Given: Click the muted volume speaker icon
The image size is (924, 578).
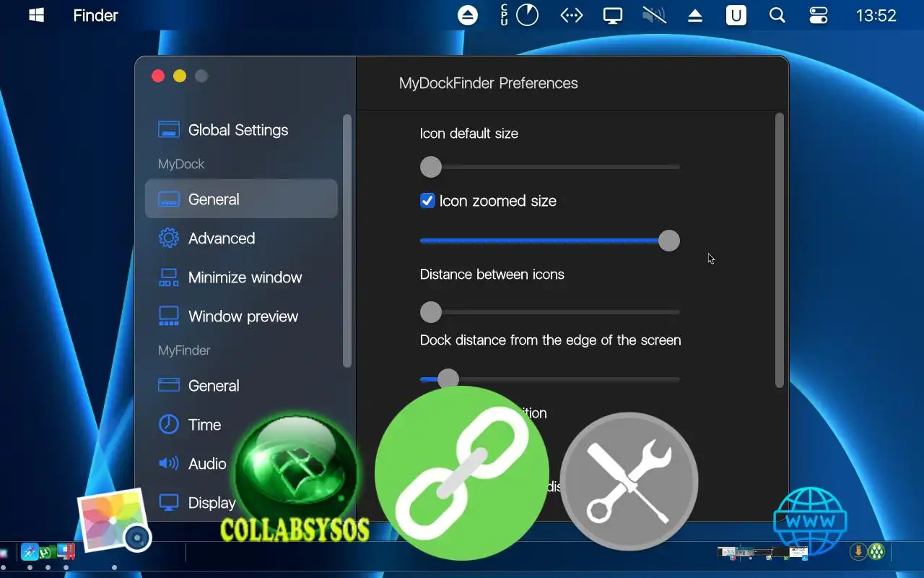Looking at the screenshot, I should 654,15.
